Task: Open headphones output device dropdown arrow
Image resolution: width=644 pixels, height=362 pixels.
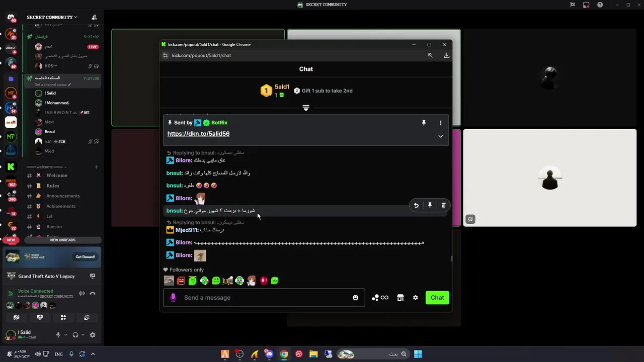Action: [83, 335]
